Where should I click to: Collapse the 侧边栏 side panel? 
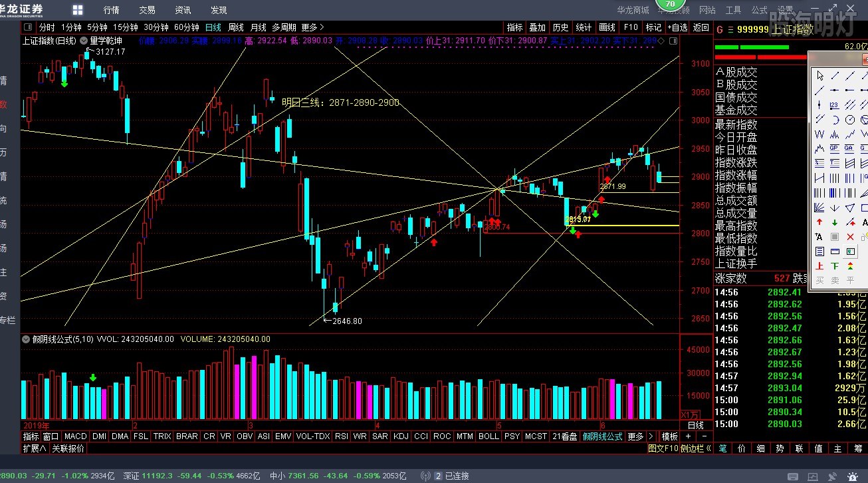pos(697,448)
